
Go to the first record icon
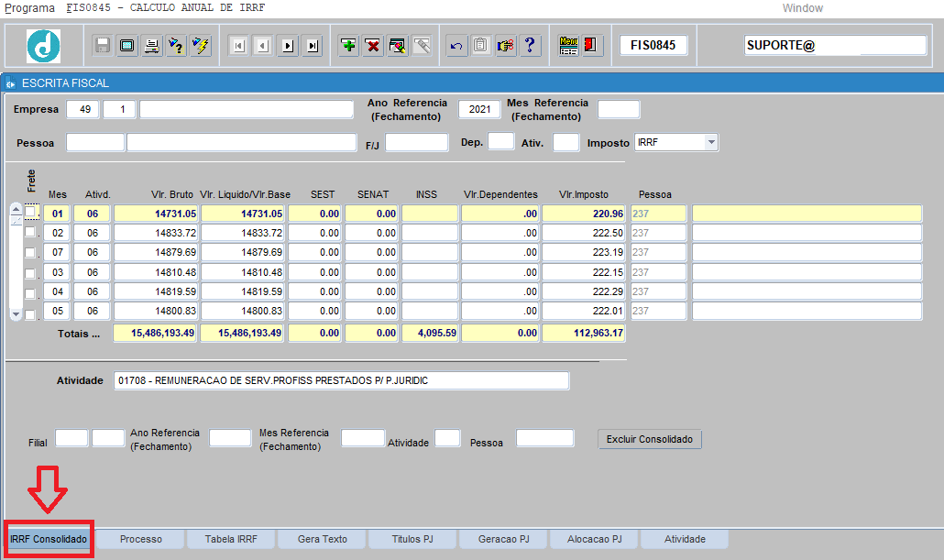pyautogui.click(x=239, y=46)
